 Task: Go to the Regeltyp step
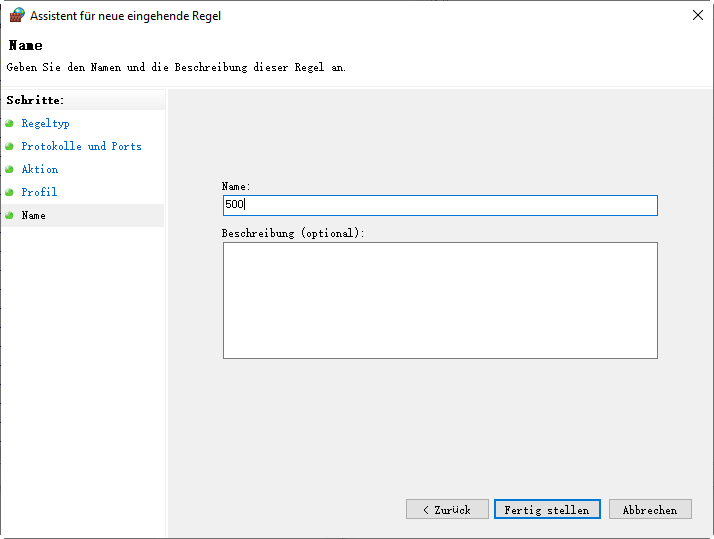tap(45, 124)
